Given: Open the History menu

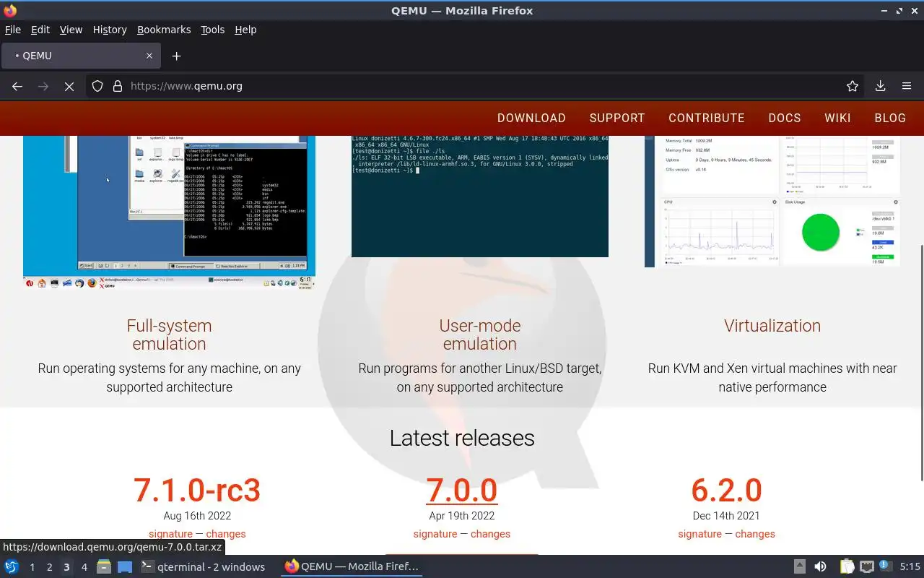Looking at the screenshot, I should point(110,30).
